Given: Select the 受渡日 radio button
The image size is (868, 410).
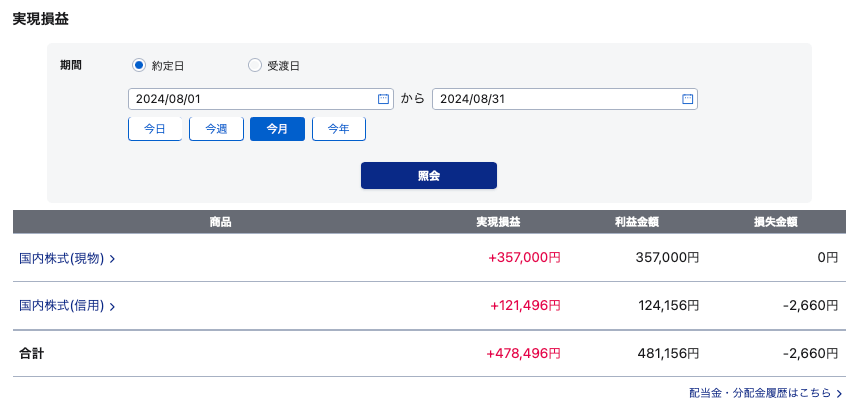Looking at the screenshot, I should (x=254, y=66).
